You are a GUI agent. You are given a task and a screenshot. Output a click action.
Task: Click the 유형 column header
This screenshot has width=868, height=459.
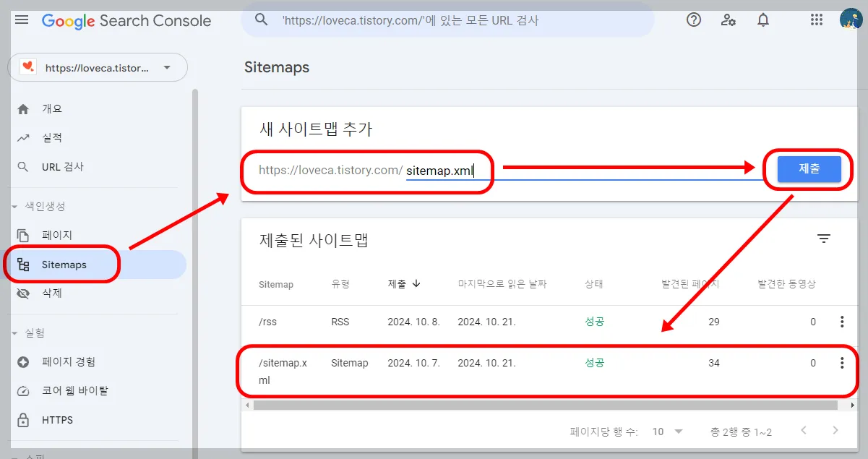click(340, 284)
